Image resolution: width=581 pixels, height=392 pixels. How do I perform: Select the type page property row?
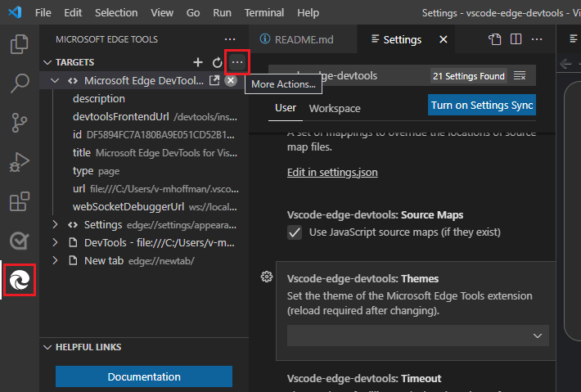145,171
